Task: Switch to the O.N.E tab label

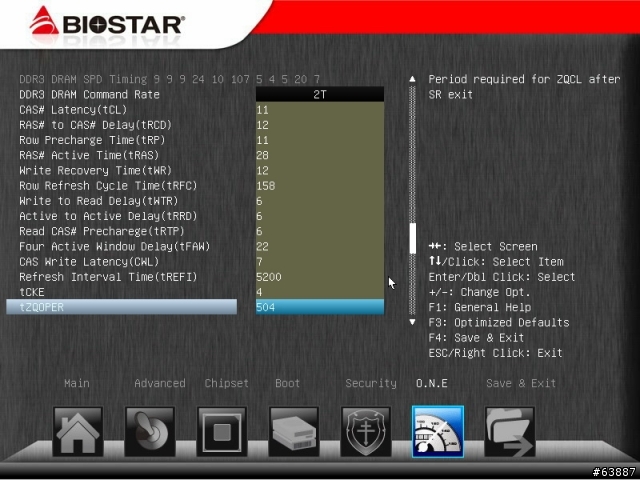Action: coord(431,383)
